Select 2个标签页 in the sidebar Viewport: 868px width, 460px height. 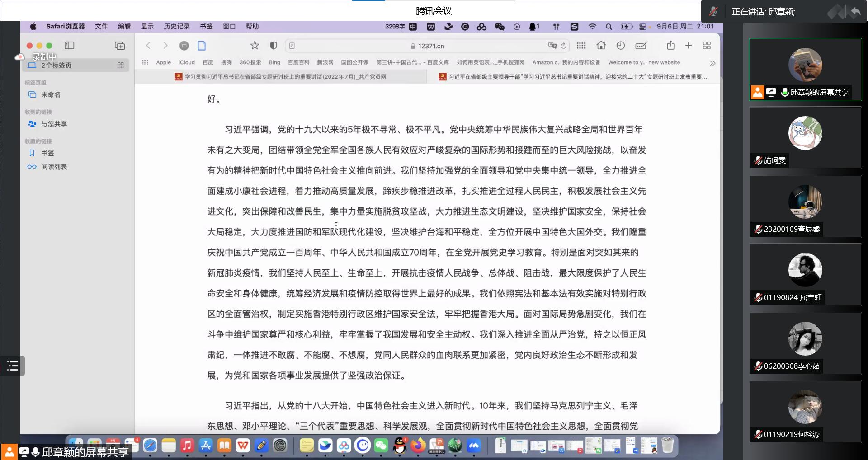pos(75,66)
